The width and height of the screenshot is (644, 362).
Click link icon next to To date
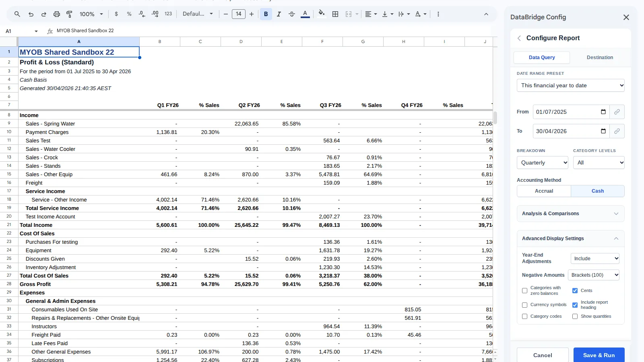click(x=617, y=131)
